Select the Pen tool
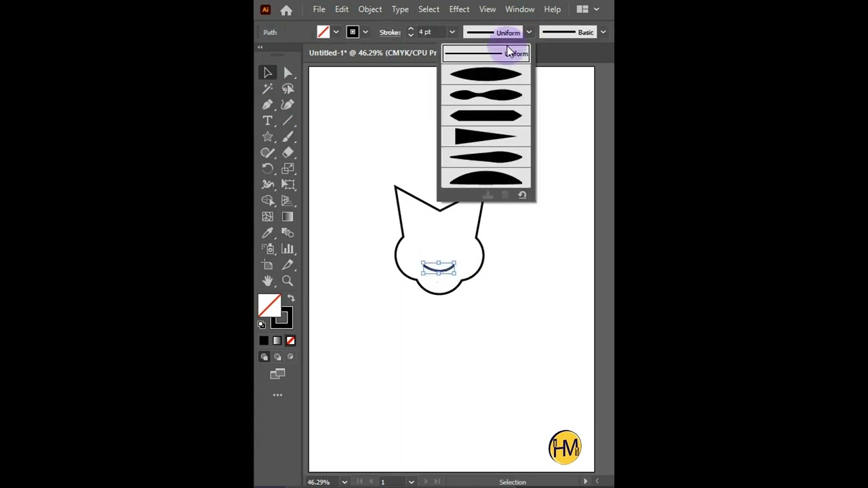The height and width of the screenshot is (488, 868). click(x=267, y=105)
